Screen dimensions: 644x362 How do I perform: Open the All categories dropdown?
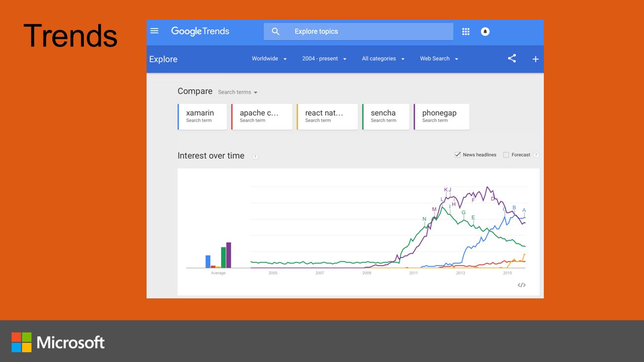[383, 59]
